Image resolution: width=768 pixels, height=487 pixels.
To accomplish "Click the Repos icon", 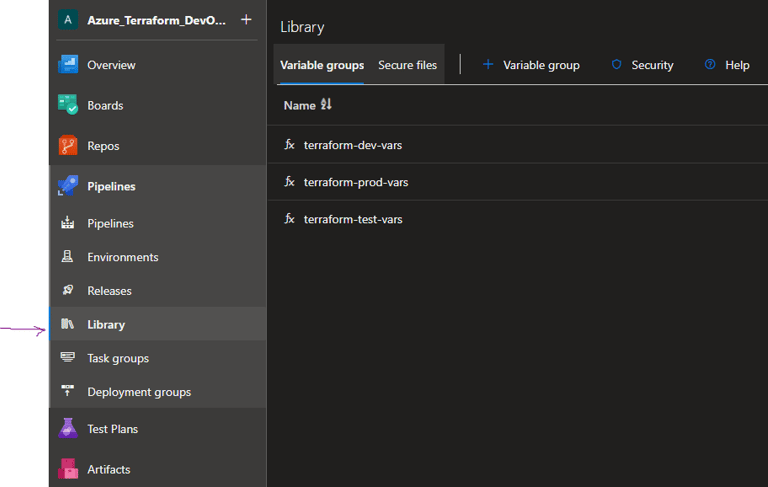I will click(x=68, y=146).
